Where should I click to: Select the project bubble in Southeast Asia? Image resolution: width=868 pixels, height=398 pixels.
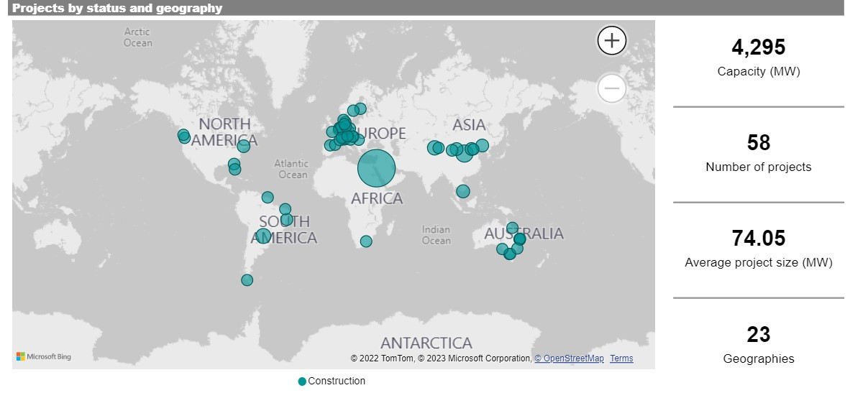(x=463, y=191)
